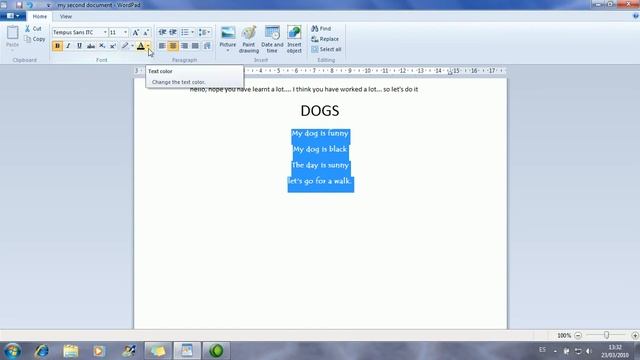
Task: Save the document from Quick Access Toolbar
Action: click(x=19, y=5)
